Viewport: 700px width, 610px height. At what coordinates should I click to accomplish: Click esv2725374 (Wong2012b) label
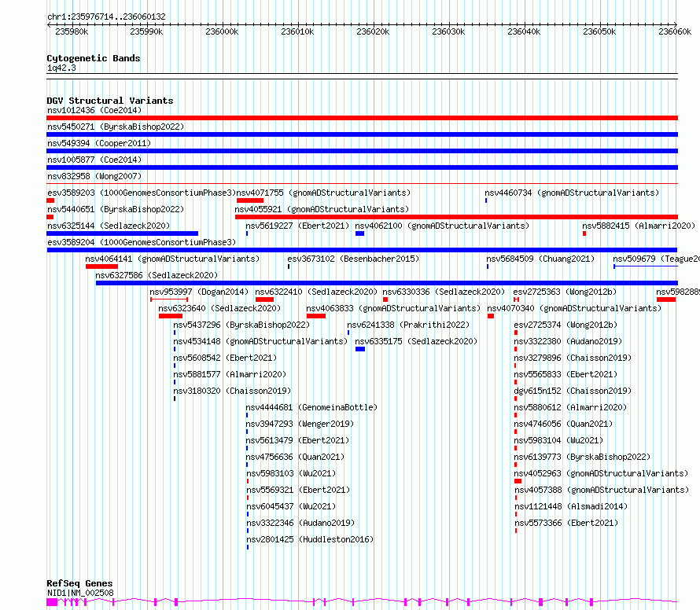[566, 325]
